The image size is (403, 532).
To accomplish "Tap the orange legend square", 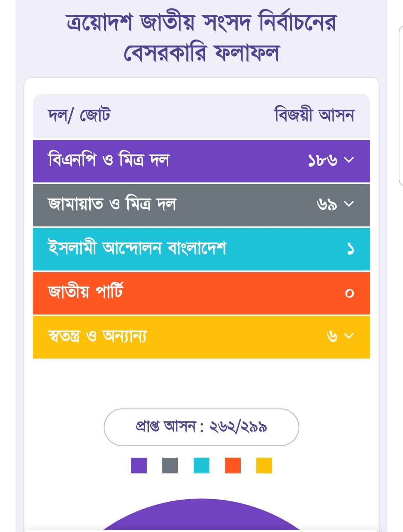I will pyautogui.click(x=233, y=466).
